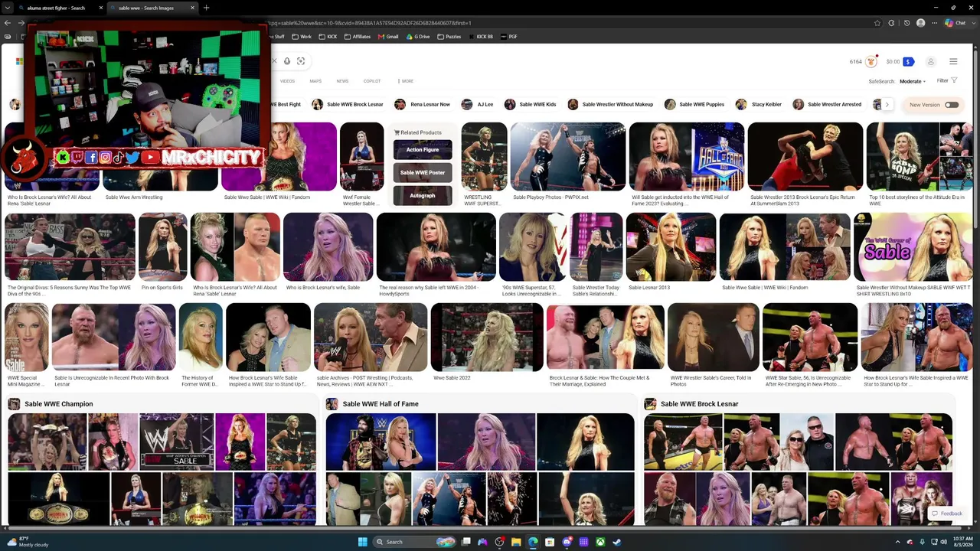Bookmark this page with the star icon
The width and height of the screenshot is (980, 551).
(x=877, y=23)
